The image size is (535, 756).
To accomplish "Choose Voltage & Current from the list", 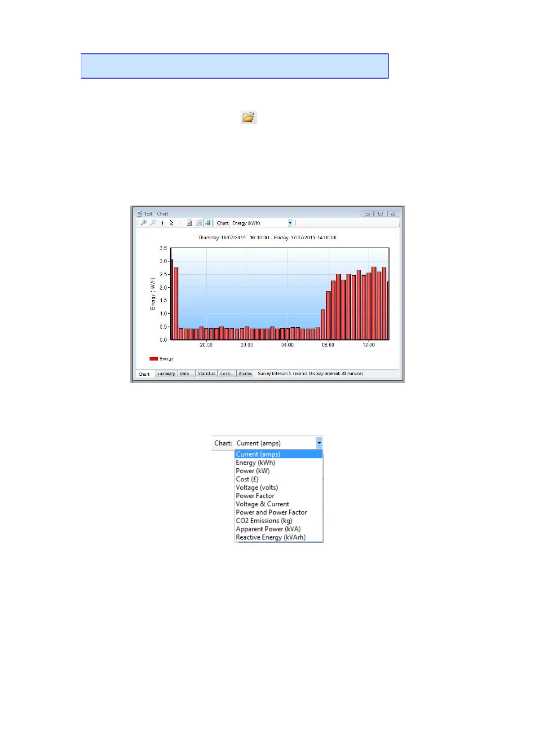I will click(x=279, y=504).
